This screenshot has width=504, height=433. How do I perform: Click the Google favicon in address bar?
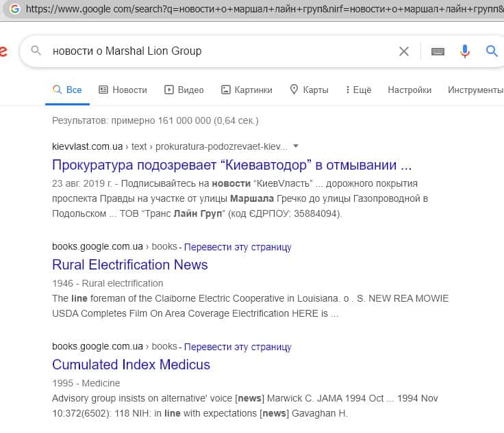pyautogui.click(x=14, y=8)
